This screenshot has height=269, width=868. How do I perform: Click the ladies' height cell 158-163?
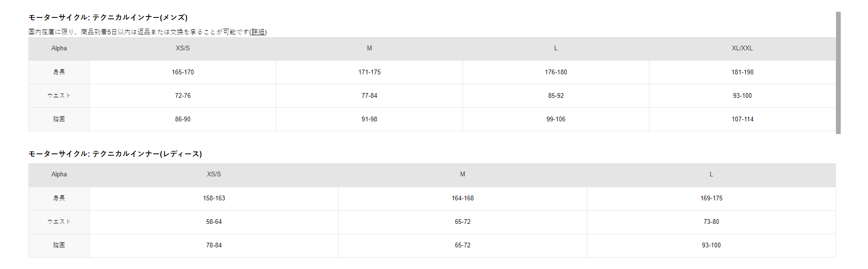click(214, 198)
